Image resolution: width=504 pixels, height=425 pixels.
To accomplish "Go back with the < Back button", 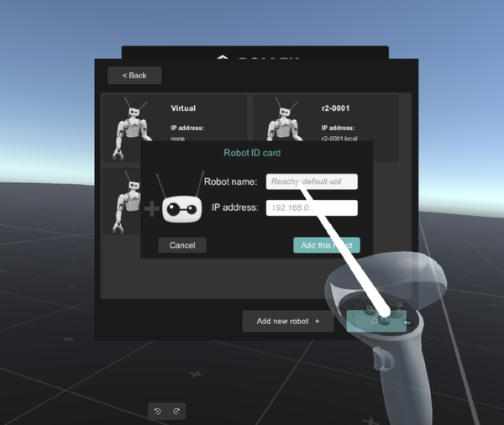I will tap(134, 76).
